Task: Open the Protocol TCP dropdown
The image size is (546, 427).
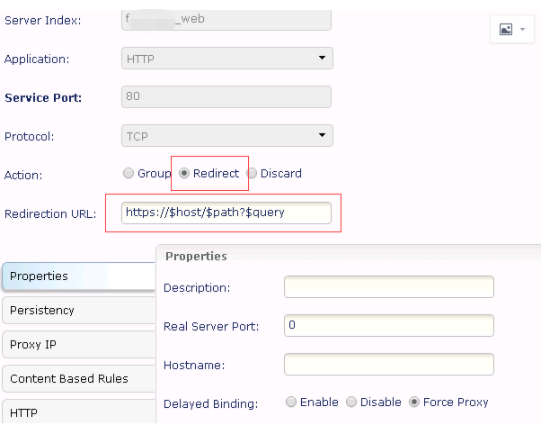Action: 227,135
